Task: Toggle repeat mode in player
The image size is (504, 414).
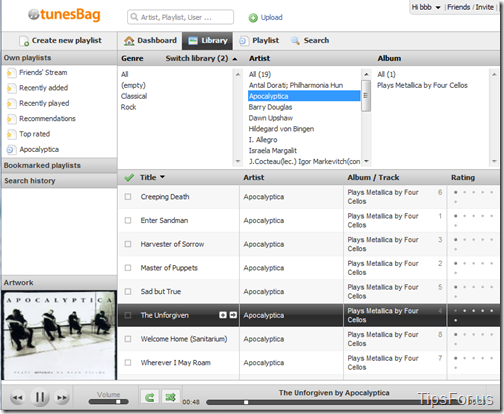Action: (x=150, y=397)
